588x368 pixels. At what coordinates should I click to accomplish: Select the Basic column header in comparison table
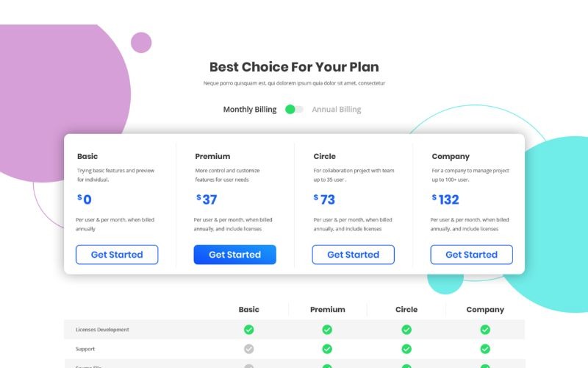pyautogui.click(x=249, y=310)
